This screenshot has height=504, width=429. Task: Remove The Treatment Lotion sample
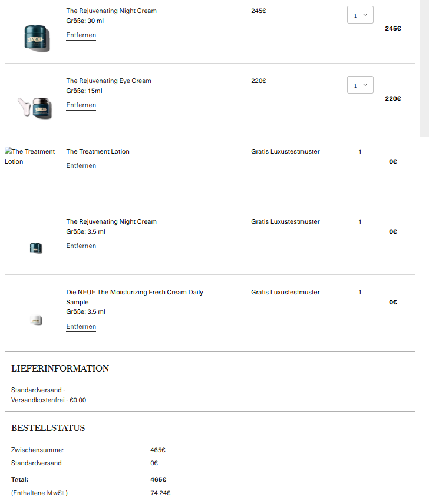81,166
